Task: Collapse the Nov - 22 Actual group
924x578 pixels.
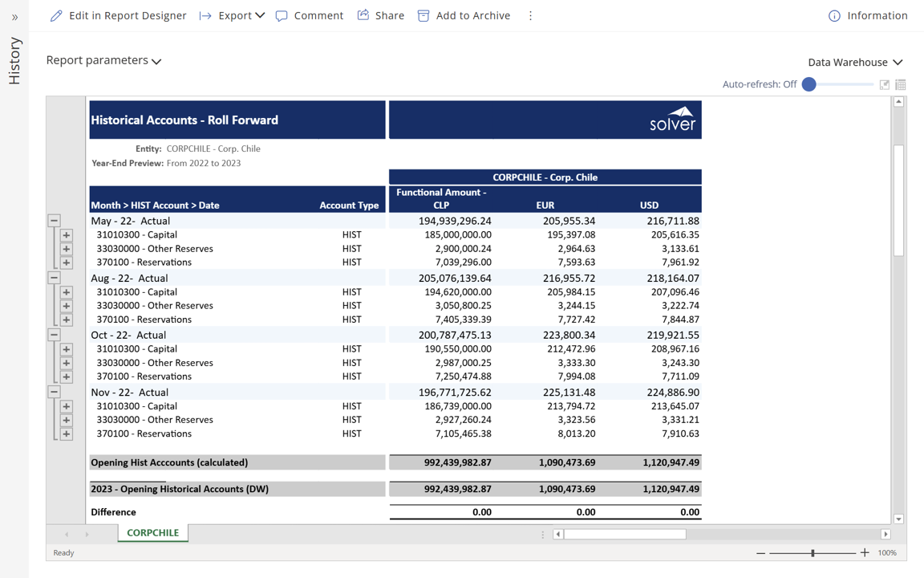Action: point(54,392)
